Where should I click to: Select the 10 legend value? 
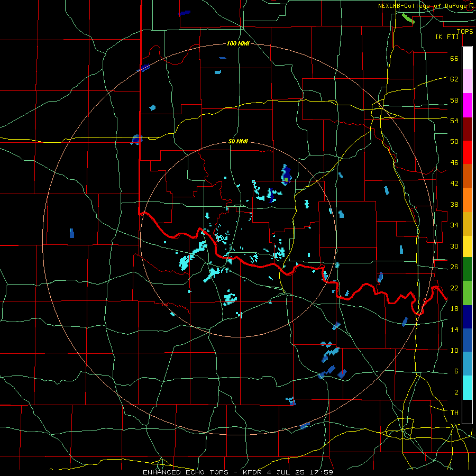(454, 350)
